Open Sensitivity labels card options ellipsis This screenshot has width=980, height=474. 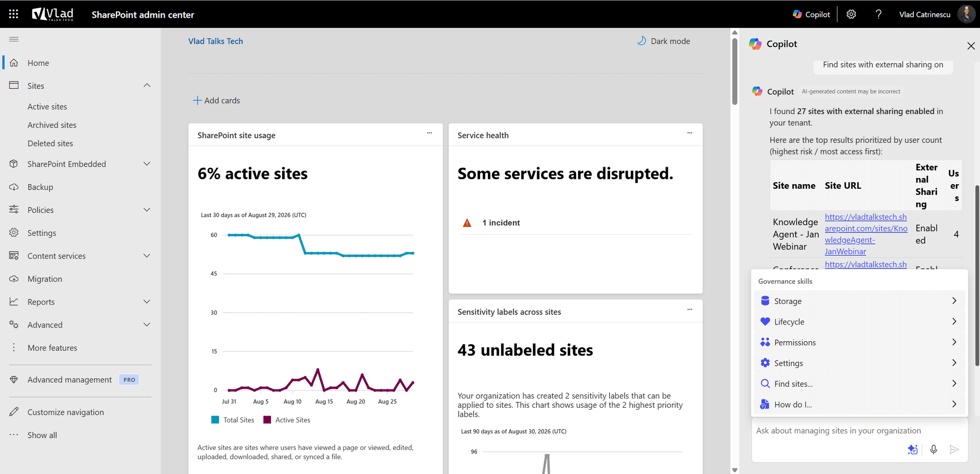tap(689, 309)
